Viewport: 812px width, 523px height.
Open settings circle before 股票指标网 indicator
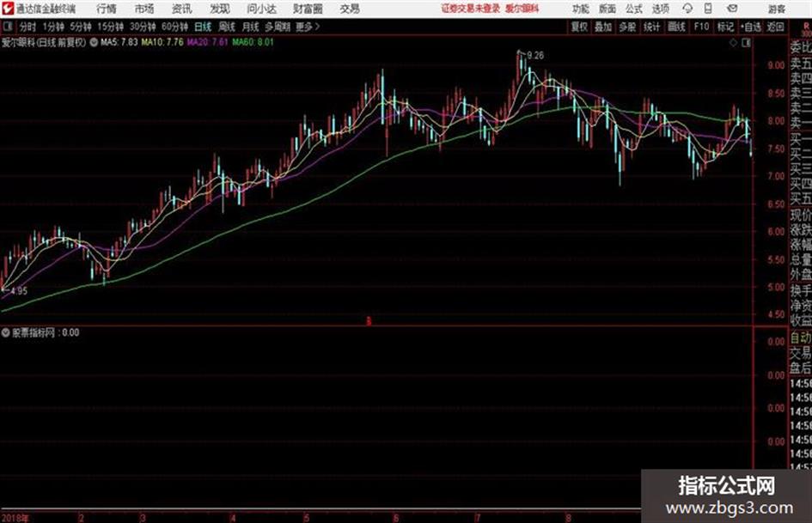pyautogui.click(x=6, y=332)
